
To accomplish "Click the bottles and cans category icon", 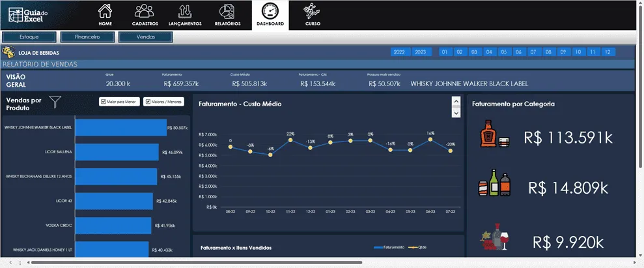I will [x=495, y=183].
